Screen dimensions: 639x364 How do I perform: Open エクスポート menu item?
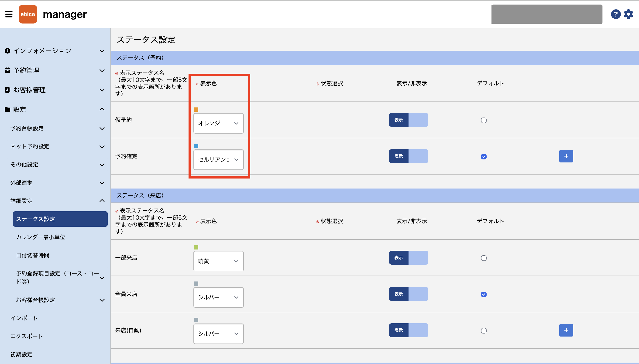point(27,336)
